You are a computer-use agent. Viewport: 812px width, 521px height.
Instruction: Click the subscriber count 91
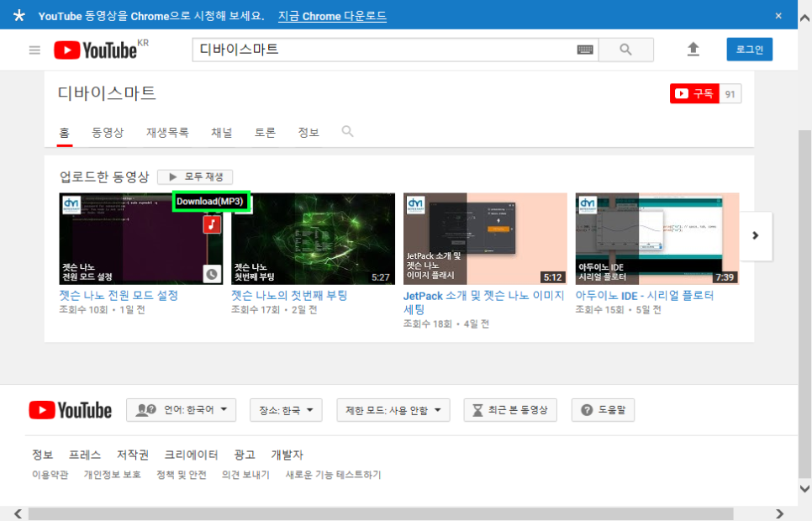[x=730, y=94]
